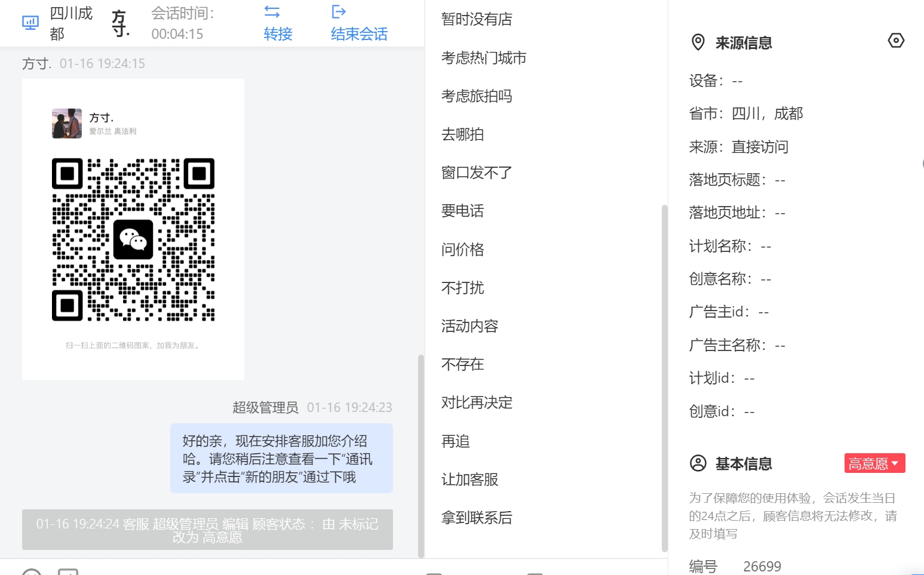Click the 落地页标题 field row
924x575 pixels.
[x=737, y=180]
